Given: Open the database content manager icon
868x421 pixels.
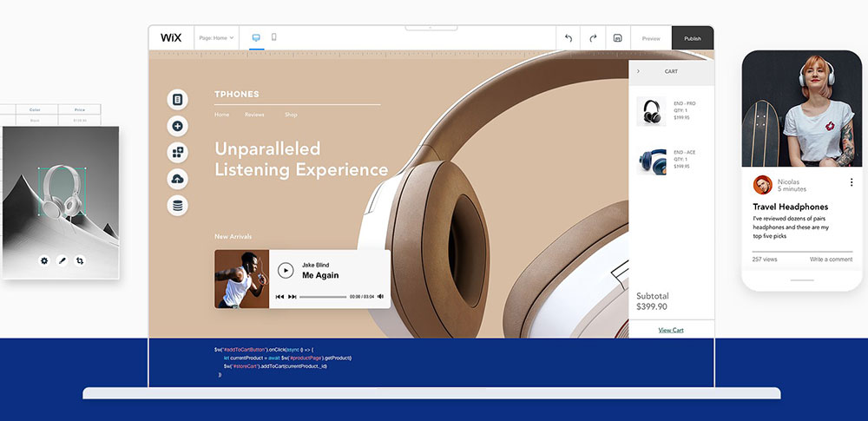Looking at the screenshot, I should click(x=178, y=206).
